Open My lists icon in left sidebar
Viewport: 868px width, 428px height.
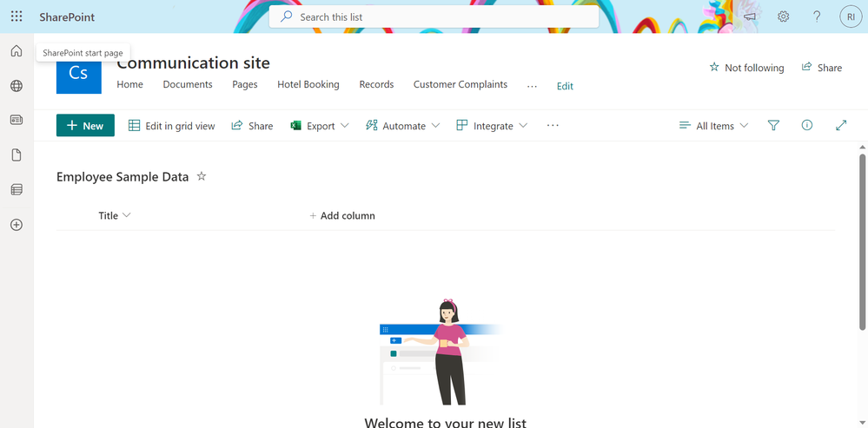click(17, 189)
